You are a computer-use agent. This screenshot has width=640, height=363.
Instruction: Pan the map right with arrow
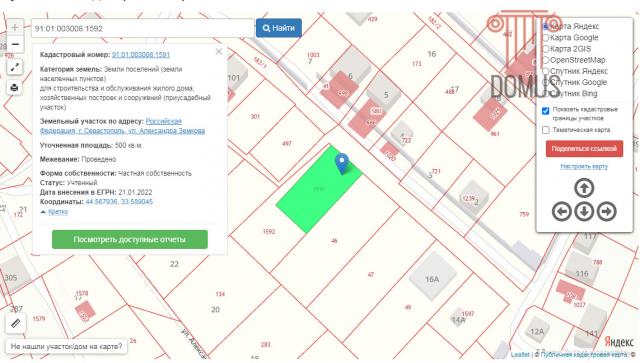(607, 212)
